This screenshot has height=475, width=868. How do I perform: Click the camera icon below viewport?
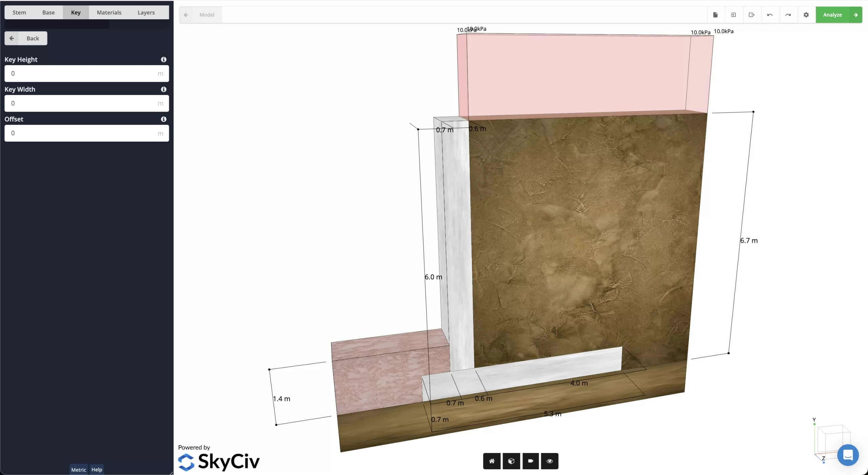click(531, 461)
